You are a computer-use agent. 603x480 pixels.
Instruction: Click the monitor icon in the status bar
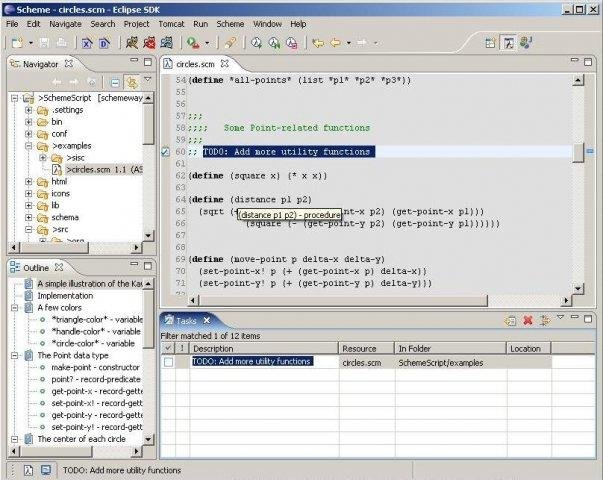46,470
